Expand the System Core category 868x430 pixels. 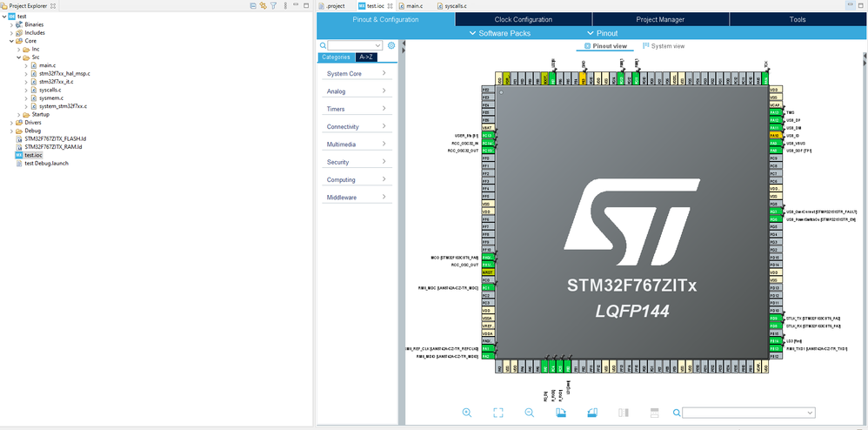[356, 74]
